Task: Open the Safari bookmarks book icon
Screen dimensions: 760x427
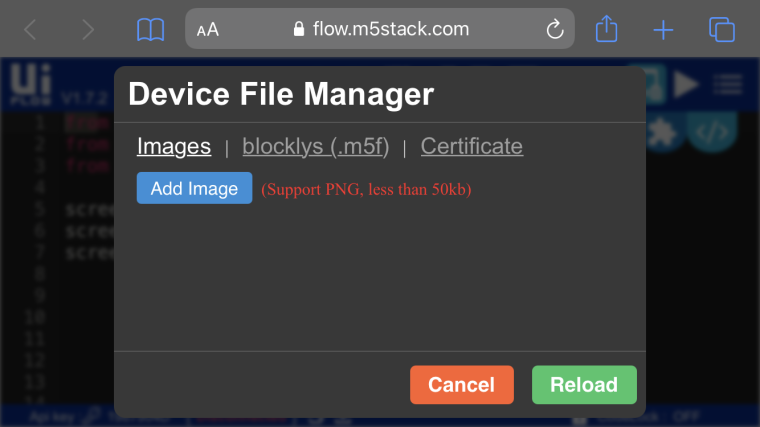Action: (x=150, y=30)
